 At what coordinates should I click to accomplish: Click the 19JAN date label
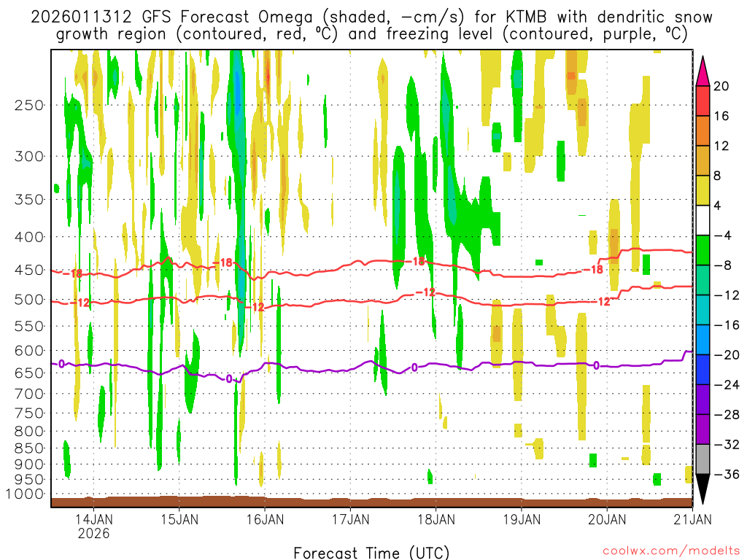[x=522, y=519]
